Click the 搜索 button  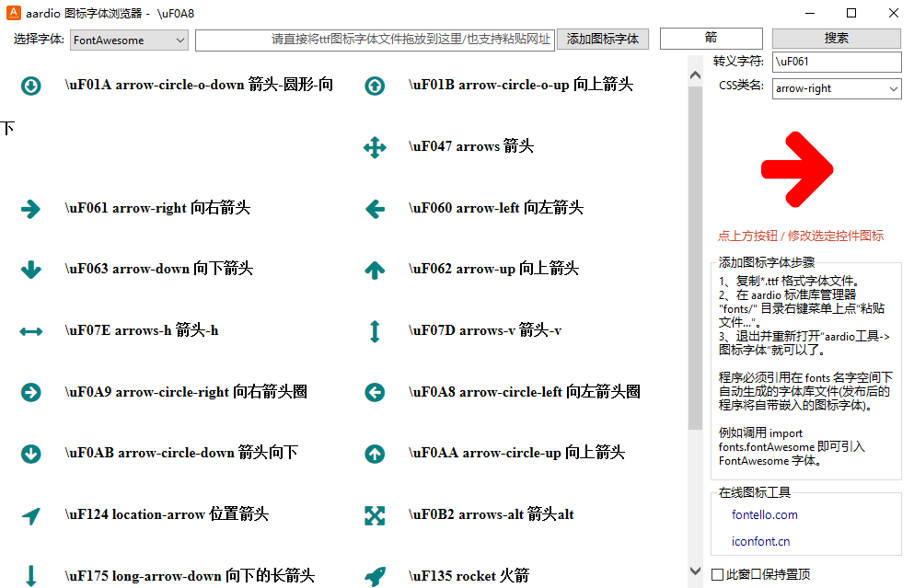(837, 39)
